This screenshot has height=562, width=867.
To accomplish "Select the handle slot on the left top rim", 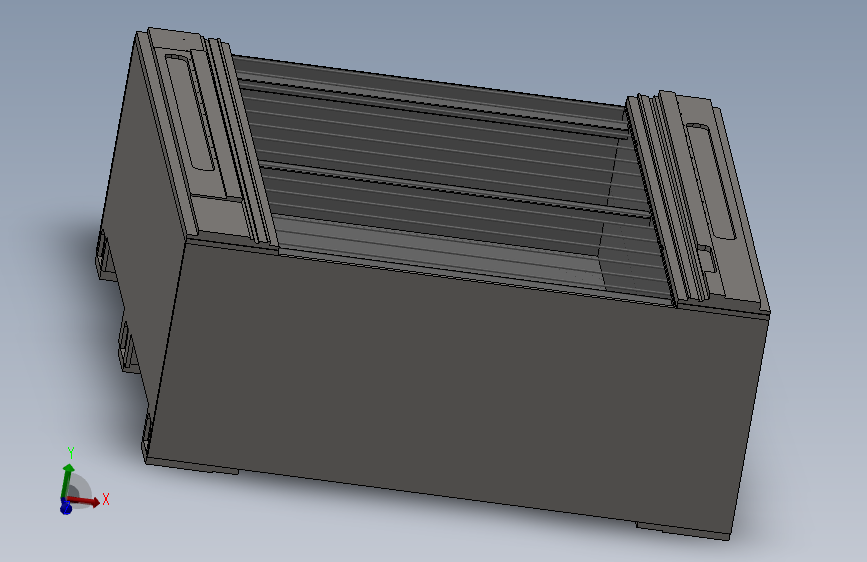I will 190,112.
